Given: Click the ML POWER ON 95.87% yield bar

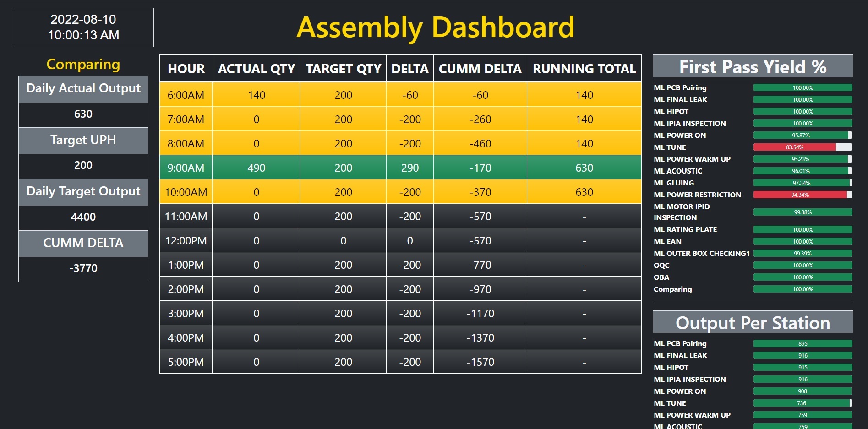Looking at the screenshot, I should (x=801, y=135).
